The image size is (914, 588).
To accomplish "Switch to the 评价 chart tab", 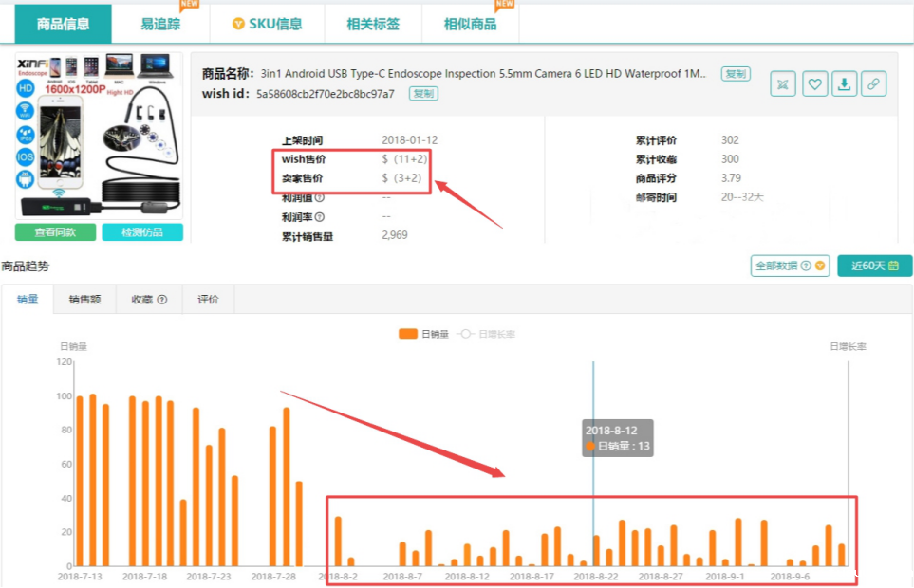I will point(208,300).
